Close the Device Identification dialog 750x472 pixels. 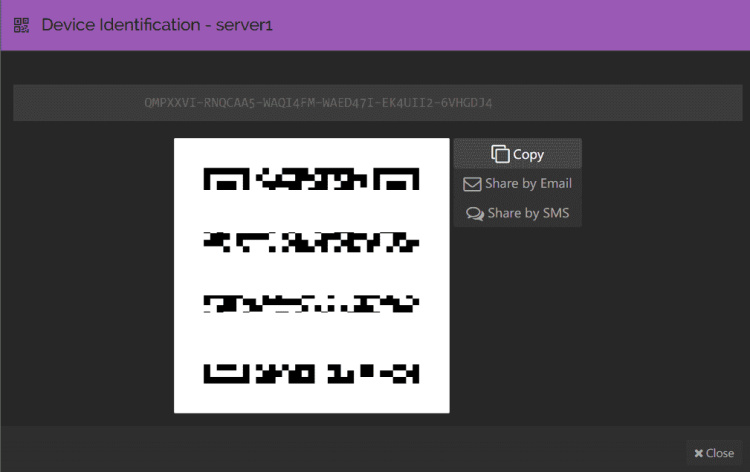714,453
